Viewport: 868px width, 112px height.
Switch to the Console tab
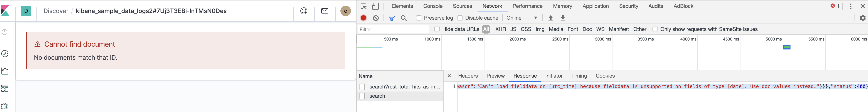[433, 6]
